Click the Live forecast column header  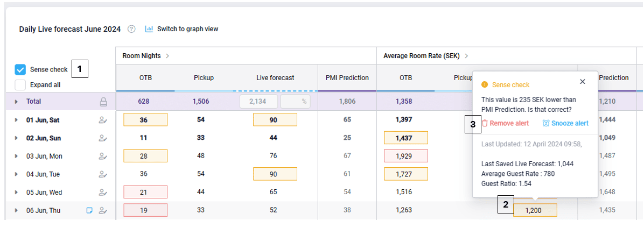click(275, 78)
